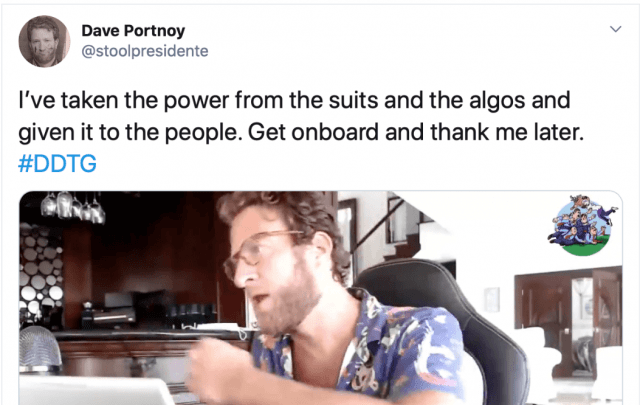Screen dimensions: 640x405
Task: Open the #DDTG hashtag link
Action: coord(58,164)
